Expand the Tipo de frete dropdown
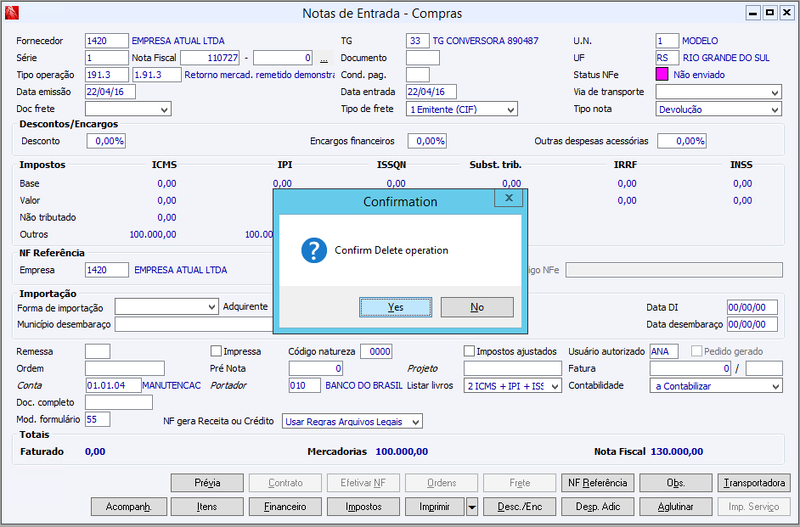 (462, 109)
